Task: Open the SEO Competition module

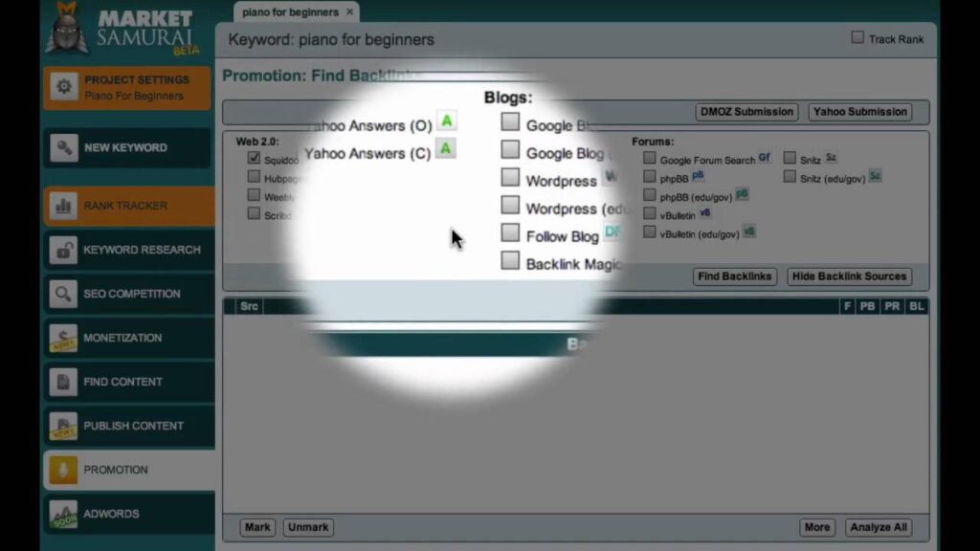Action: click(x=129, y=294)
